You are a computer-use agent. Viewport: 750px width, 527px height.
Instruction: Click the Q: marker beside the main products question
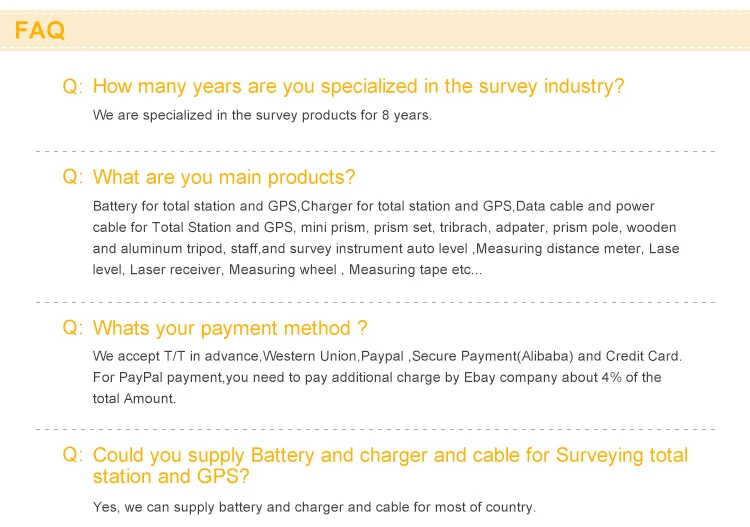pyautogui.click(x=73, y=178)
